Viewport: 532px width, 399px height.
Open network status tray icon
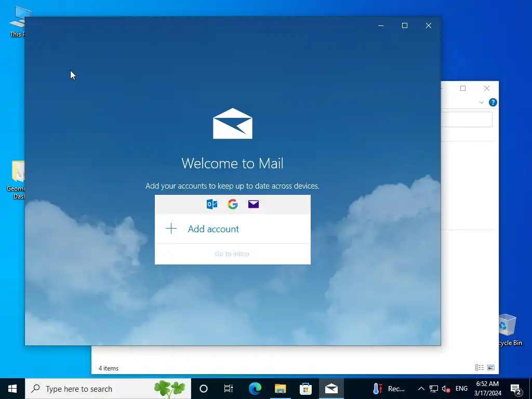tap(434, 389)
